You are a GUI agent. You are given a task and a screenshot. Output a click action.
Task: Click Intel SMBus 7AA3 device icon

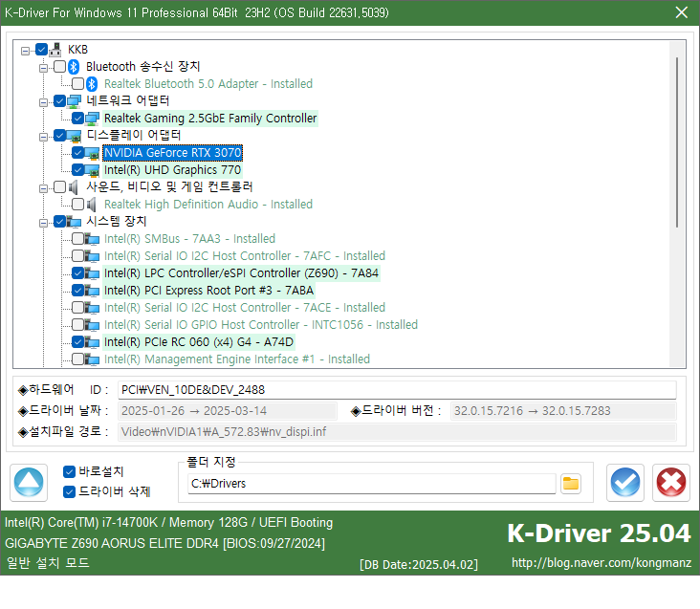92,239
